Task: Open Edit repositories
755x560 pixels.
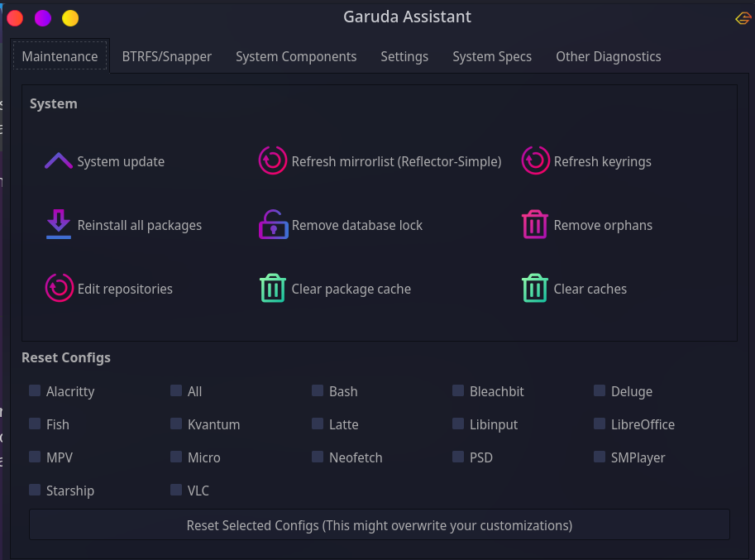Action: click(125, 289)
